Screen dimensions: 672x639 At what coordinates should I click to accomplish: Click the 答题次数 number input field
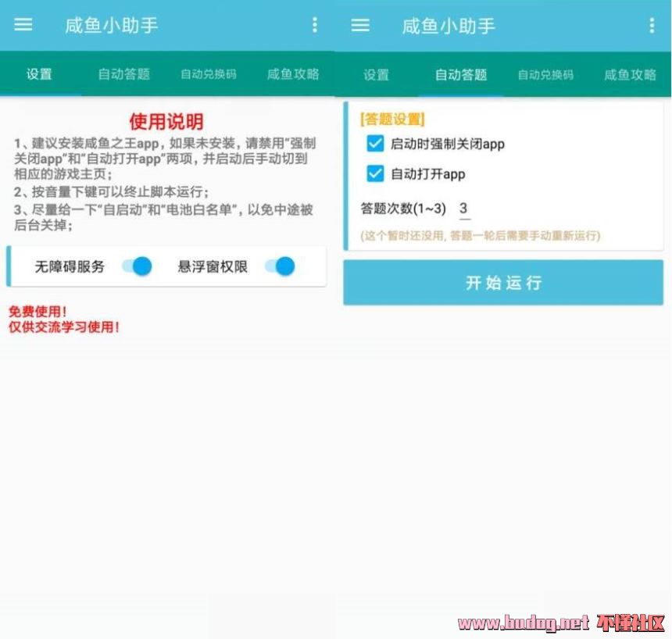pyautogui.click(x=464, y=209)
